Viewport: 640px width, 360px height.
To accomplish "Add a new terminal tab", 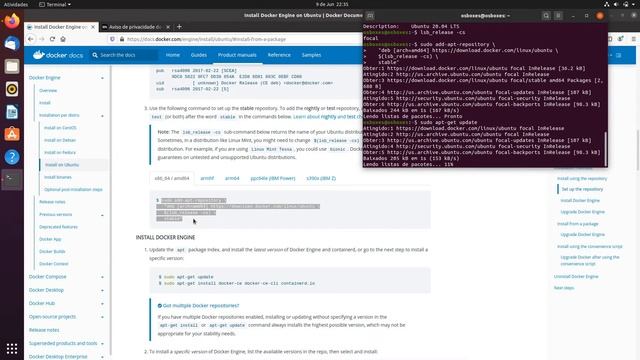I will coord(370,16).
